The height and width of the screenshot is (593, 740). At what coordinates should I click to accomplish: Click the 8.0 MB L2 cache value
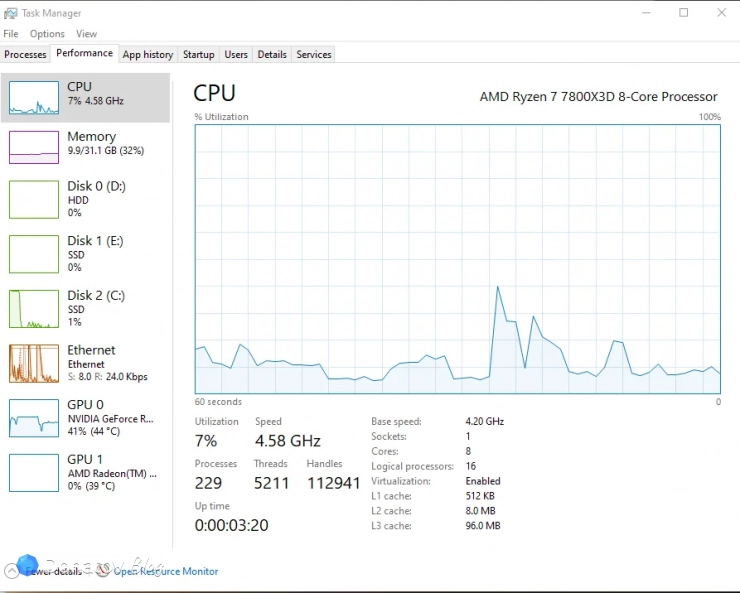click(x=480, y=511)
